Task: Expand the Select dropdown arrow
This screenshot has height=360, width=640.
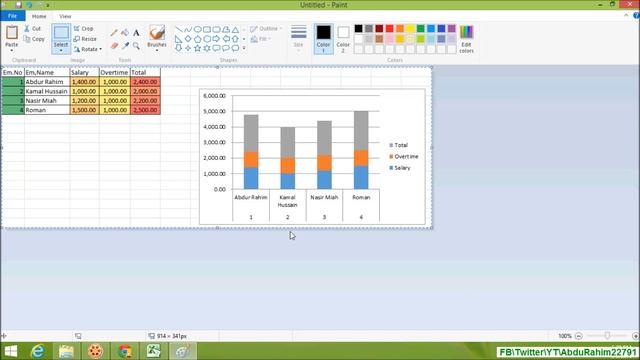Action: pos(61,51)
